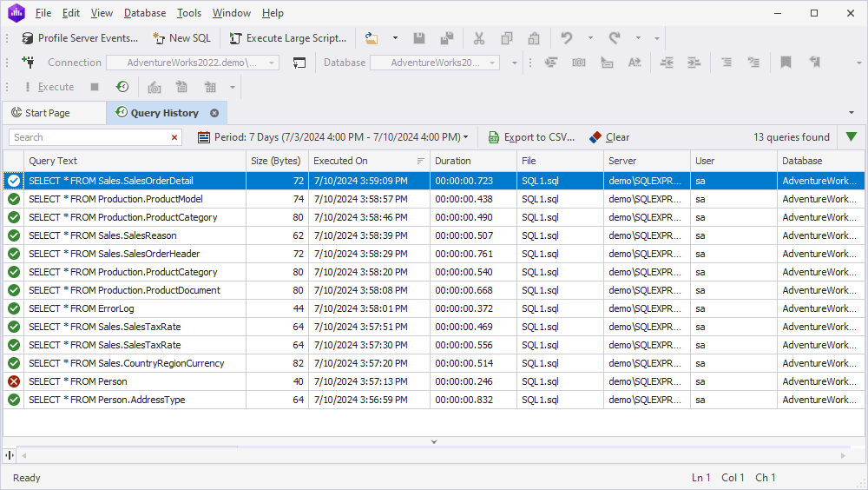Screen dimensions: 868x490
Task: Click the New SQL button
Action: point(182,38)
